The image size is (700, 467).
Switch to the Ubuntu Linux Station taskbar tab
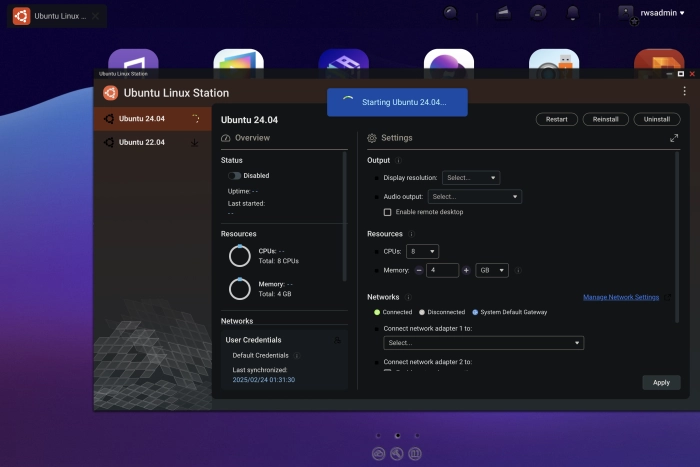(x=57, y=16)
